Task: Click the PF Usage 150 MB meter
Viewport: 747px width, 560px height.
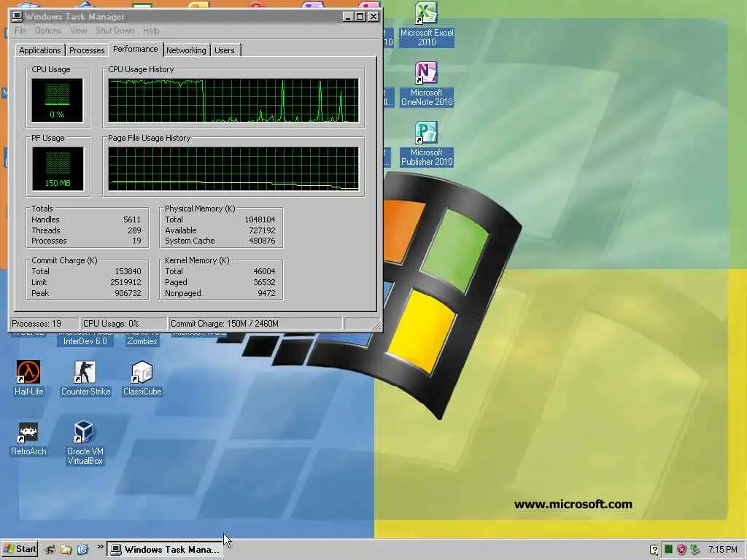Action: pos(58,169)
